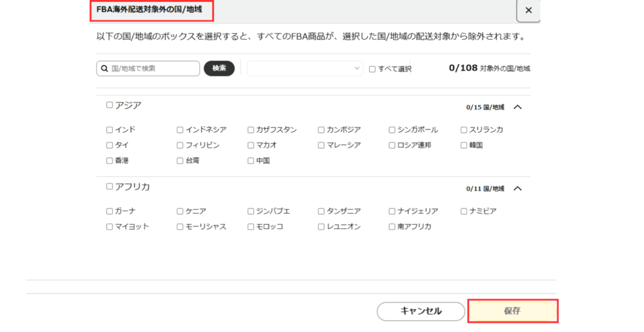Image resolution: width=644 pixels, height=332 pixels.
Task: Select the シンガポール checkbox
Action: (x=392, y=130)
